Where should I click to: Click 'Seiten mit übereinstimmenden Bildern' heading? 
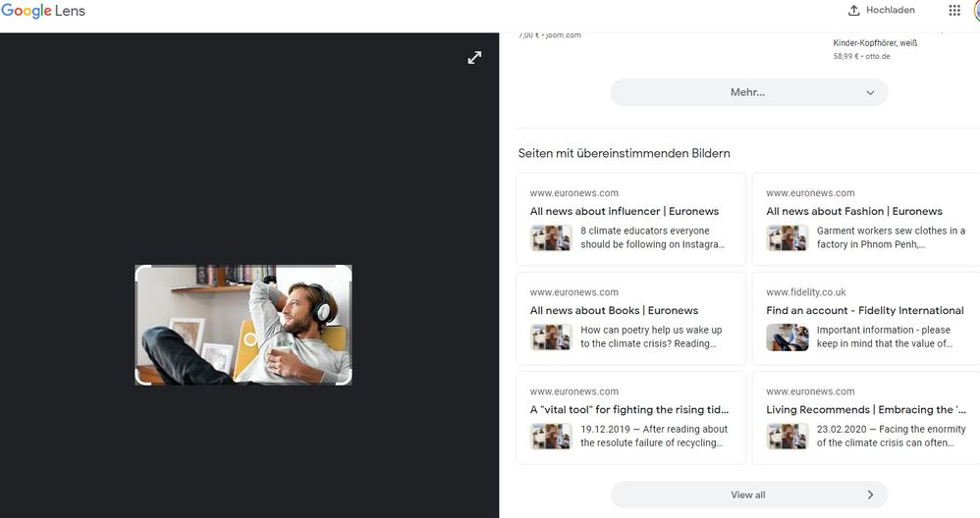[x=624, y=153]
